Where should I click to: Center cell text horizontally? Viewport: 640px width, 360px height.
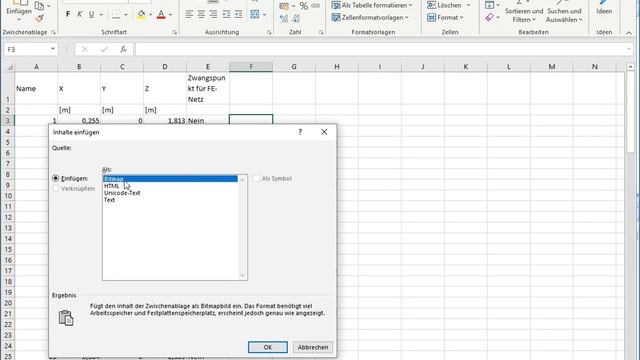[201, 14]
